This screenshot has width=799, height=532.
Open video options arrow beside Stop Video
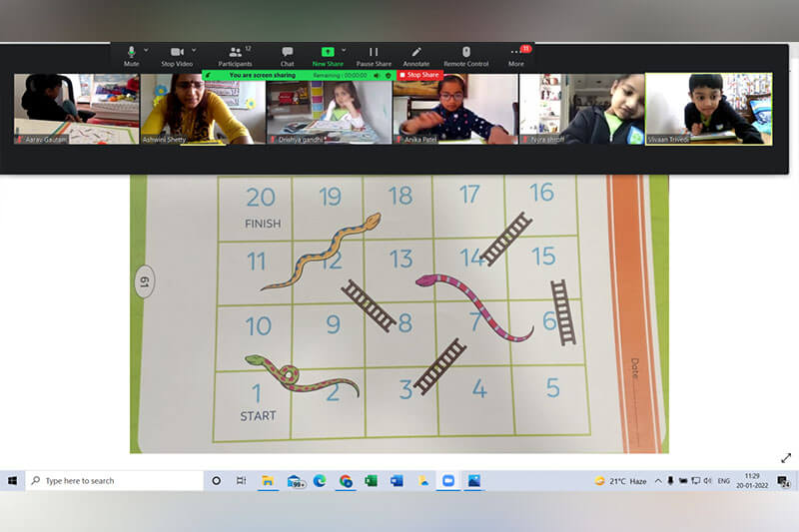pyautogui.click(x=194, y=50)
